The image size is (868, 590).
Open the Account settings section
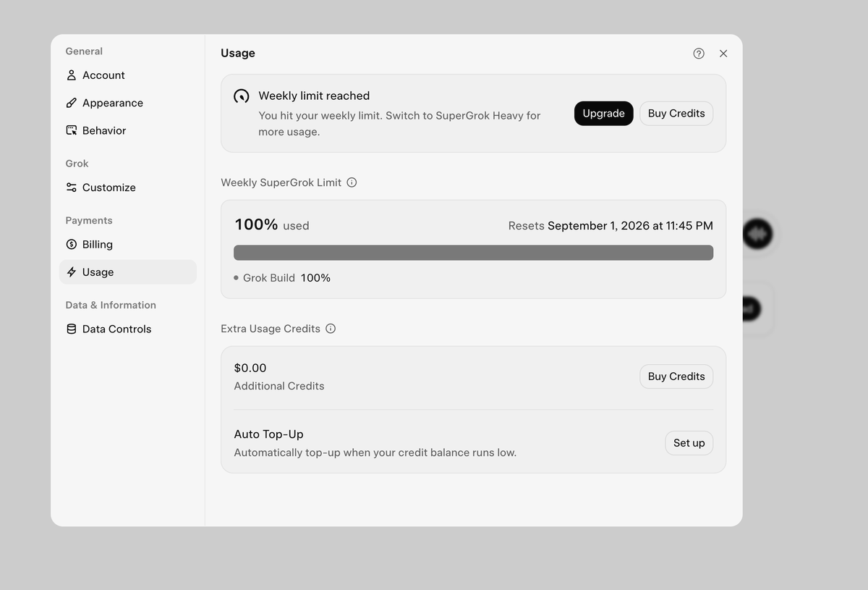tap(127, 75)
